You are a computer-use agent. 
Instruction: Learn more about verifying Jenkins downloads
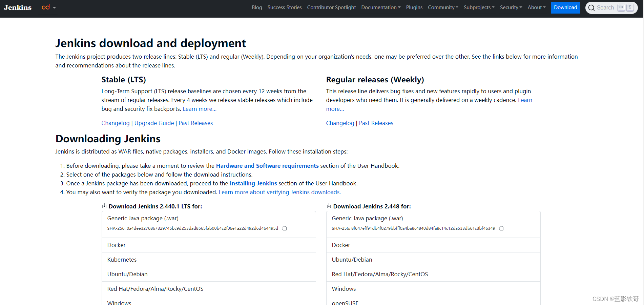tap(280, 192)
